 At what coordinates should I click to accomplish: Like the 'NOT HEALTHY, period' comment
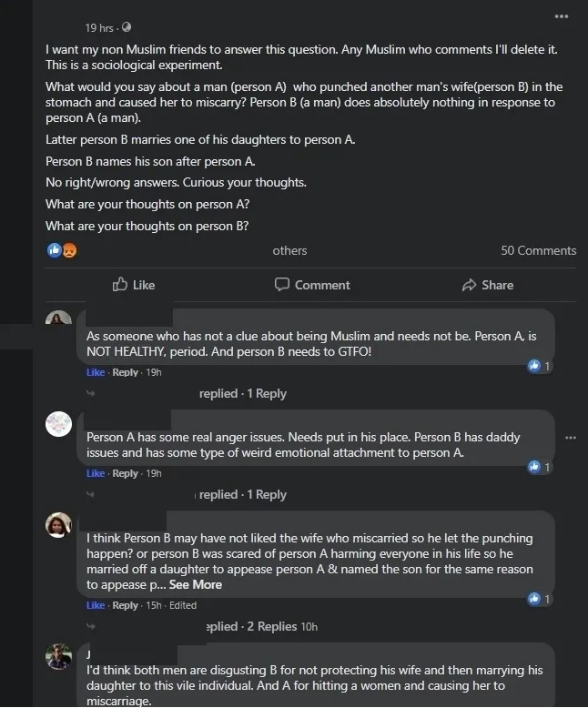[x=96, y=372]
